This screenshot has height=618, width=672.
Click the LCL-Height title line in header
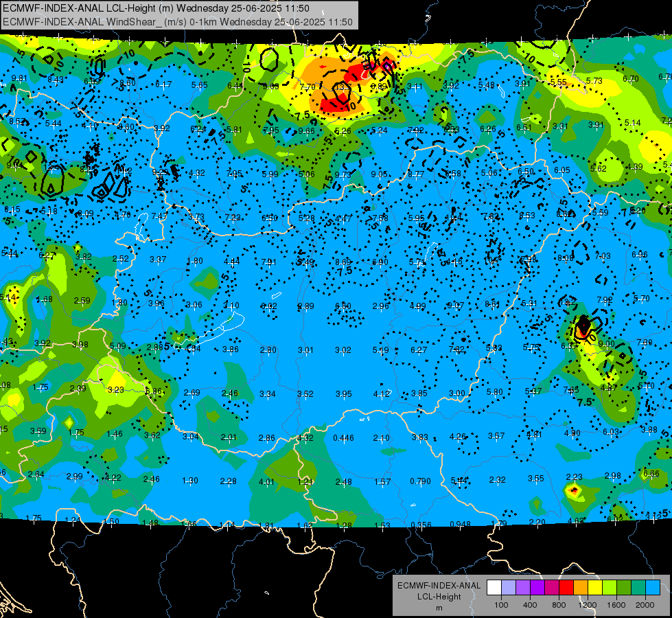[x=156, y=8]
